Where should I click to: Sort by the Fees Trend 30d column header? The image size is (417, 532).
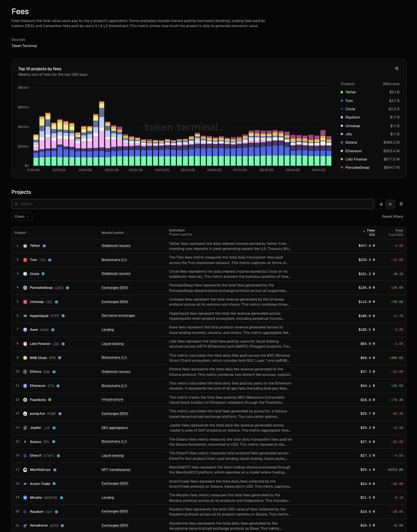(396, 232)
